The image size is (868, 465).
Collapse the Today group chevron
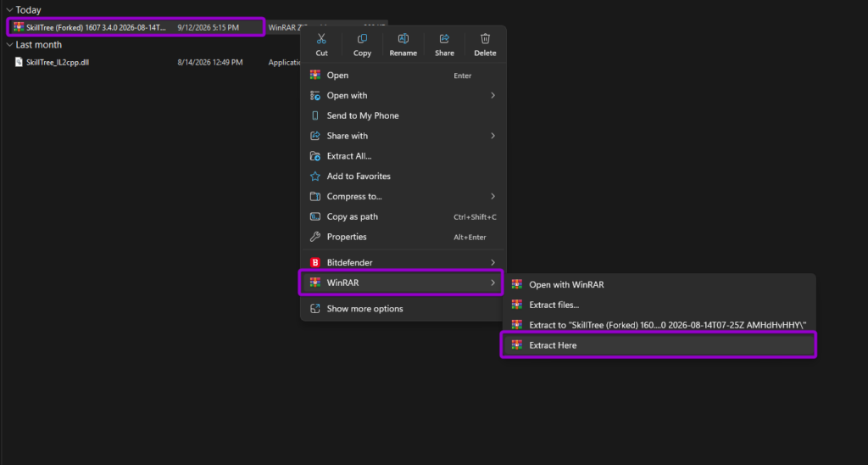[x=9, y=10]
